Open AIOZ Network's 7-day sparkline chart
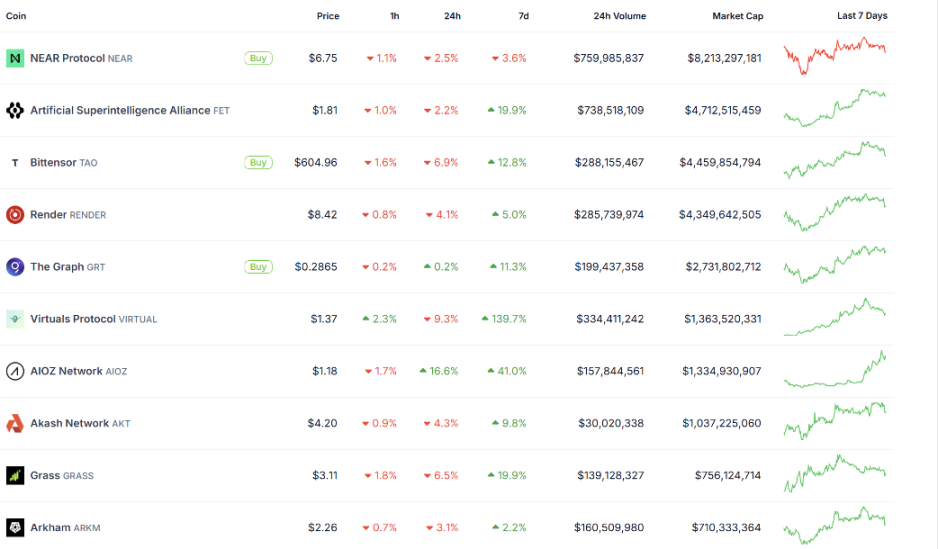This screenshot has width=938, height=549. tap(835, 369)
